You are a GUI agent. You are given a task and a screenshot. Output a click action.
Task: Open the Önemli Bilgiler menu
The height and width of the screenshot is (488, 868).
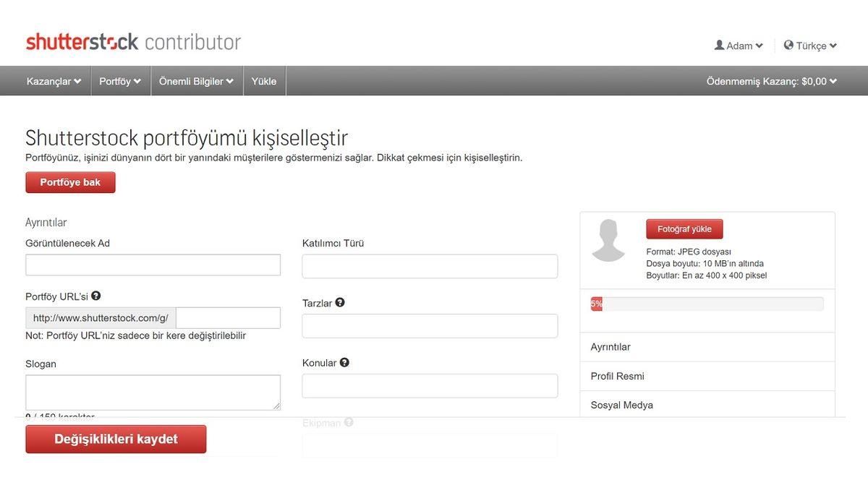click(x=191, y=81)
